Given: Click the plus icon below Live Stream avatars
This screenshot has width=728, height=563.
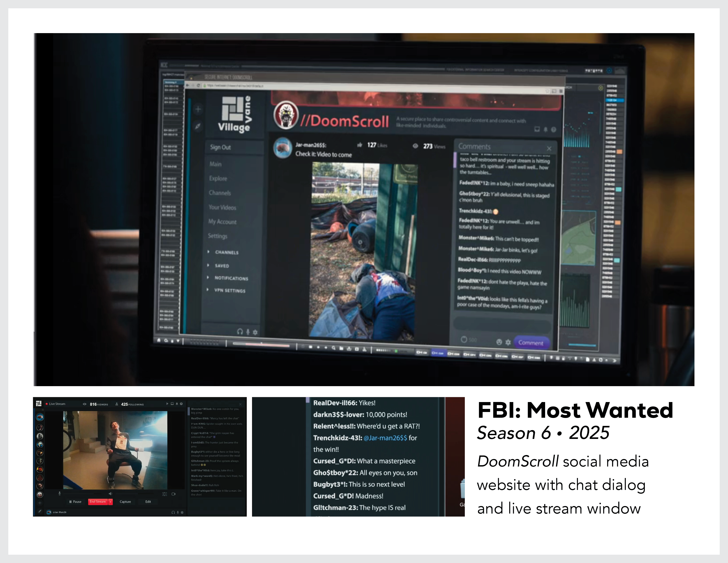Looking at the screenshot, I should tap(40, 503).
